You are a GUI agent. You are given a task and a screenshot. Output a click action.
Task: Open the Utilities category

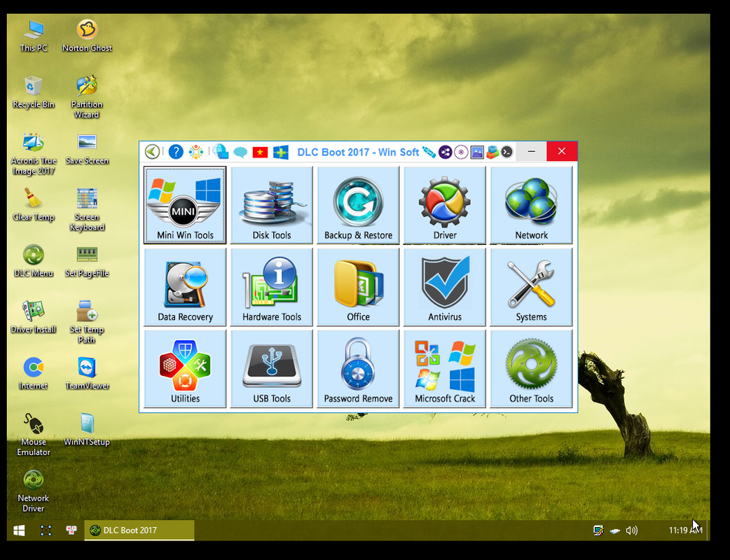click(185, 368)
